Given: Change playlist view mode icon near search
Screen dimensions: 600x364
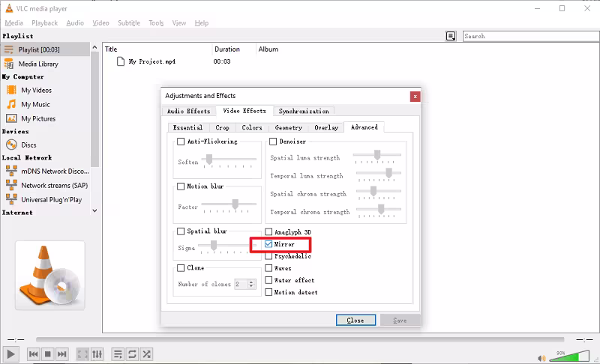Looking at the screenshot, I should (x=451, y=36).
